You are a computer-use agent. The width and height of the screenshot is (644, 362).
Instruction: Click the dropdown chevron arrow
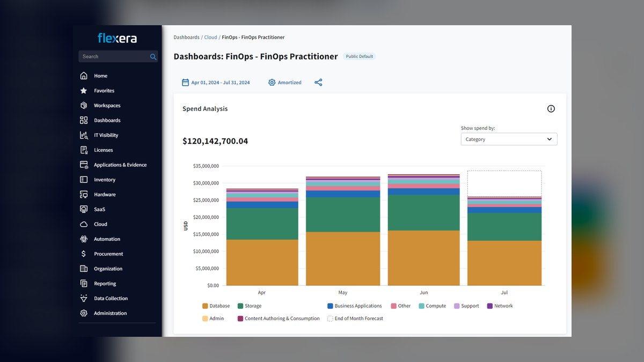(550, 139)
